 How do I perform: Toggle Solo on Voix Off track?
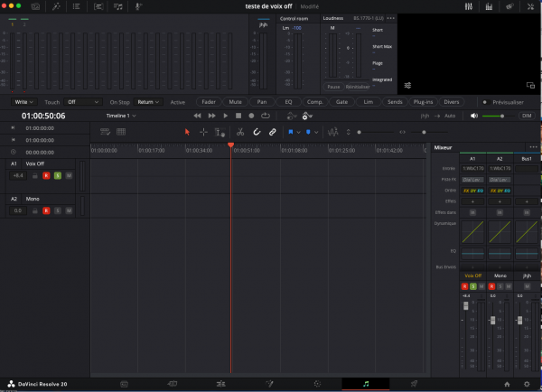[57, 175]
